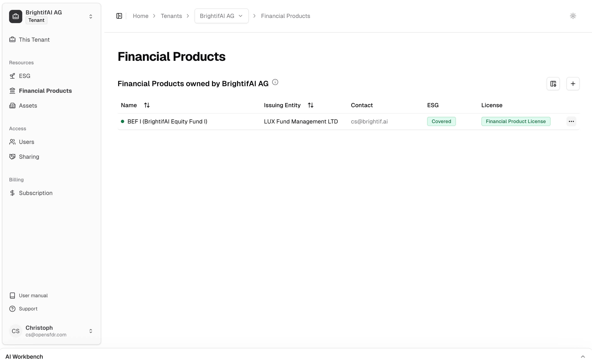This screenshot has height=364, width=592.
Task: Sort the Issuing Entity column
Action: click(310, 105)
